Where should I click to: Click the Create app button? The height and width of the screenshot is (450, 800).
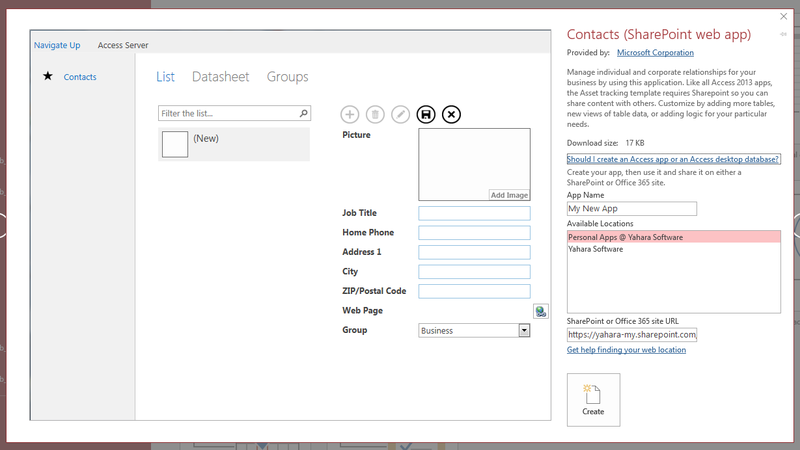[593, 399]
